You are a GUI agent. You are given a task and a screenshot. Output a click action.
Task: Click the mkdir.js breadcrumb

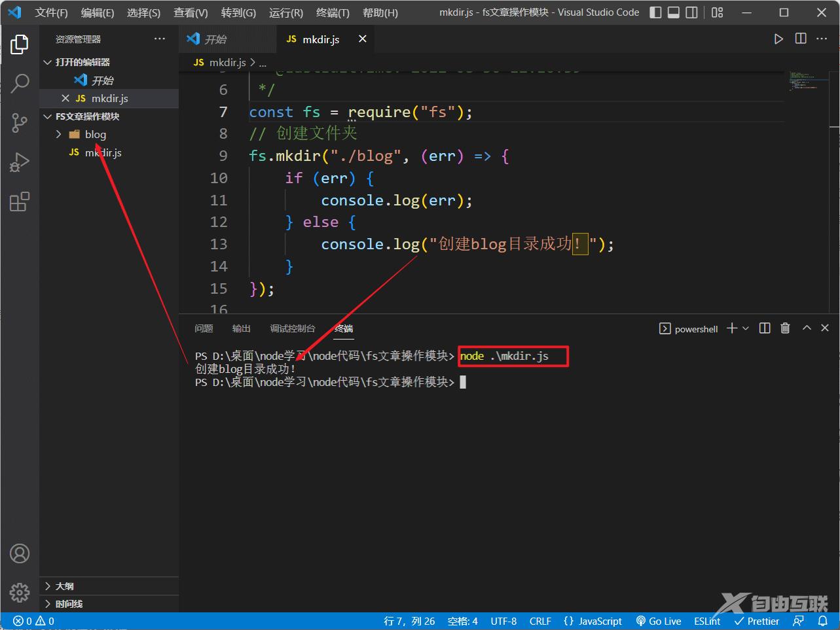(227, 62)
